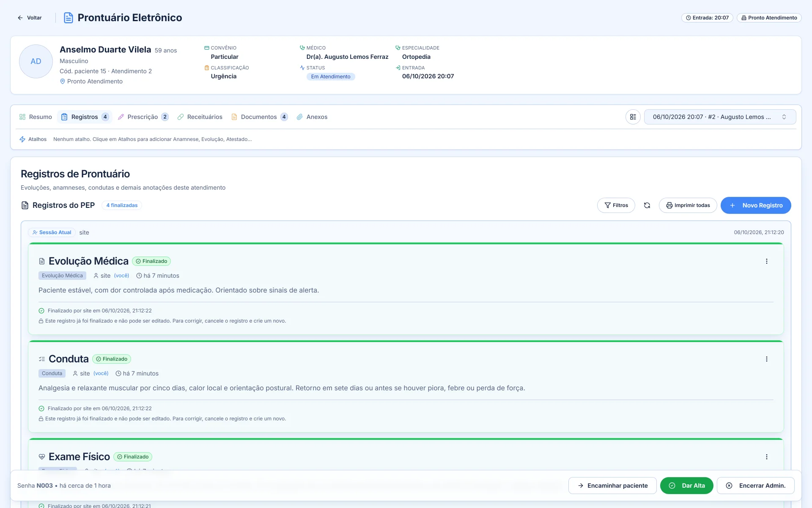The width and height of the screenshot is (812, 508).
Task: Click Encerrar Admin. button
Action: pos(756,486)
